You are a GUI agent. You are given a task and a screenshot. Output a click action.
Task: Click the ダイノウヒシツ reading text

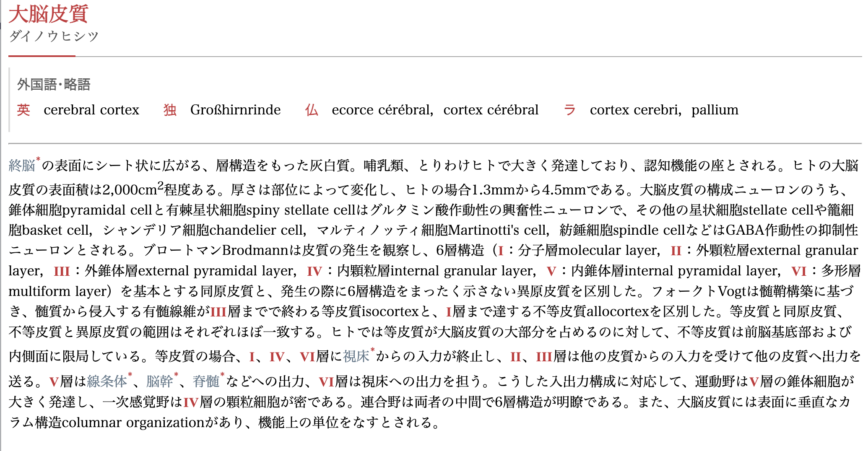click(x=54, y=36)
